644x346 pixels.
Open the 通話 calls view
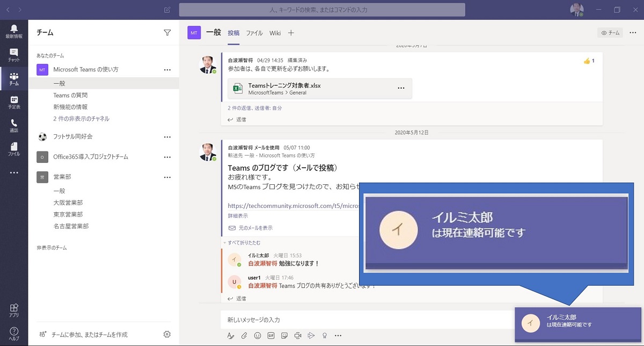click(14, 126)
